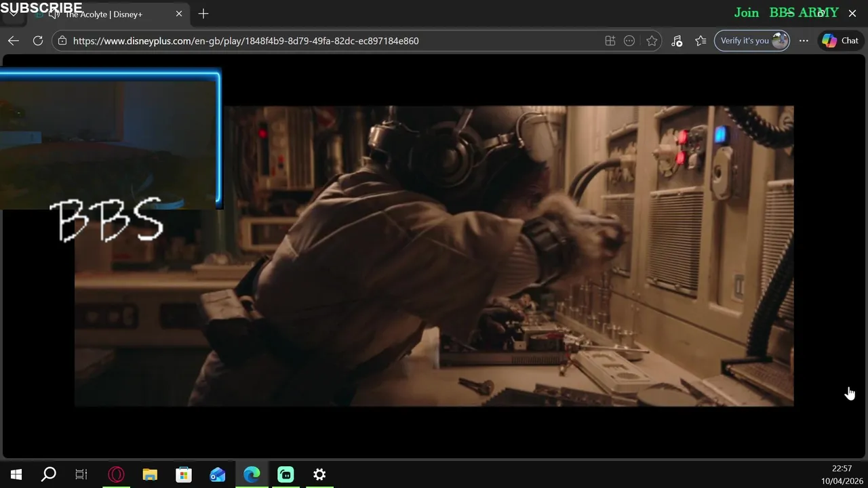This screenshot has height=488, width=868.
Task: View site information lock icon
Action: coord(62,41)
